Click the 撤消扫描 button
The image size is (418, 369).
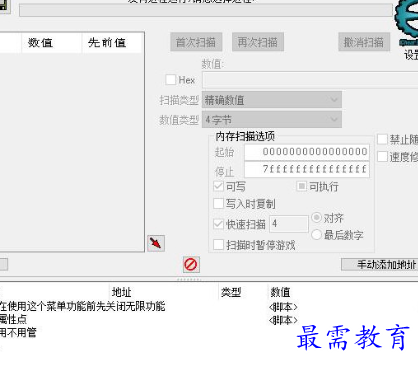coord(364,42)
